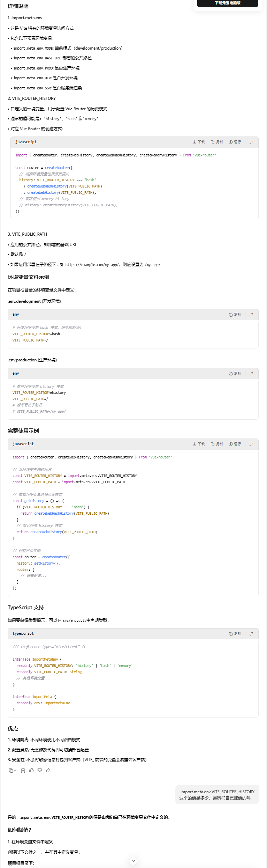Click the heading 1. import.meta.env

(x=25, y=18)
